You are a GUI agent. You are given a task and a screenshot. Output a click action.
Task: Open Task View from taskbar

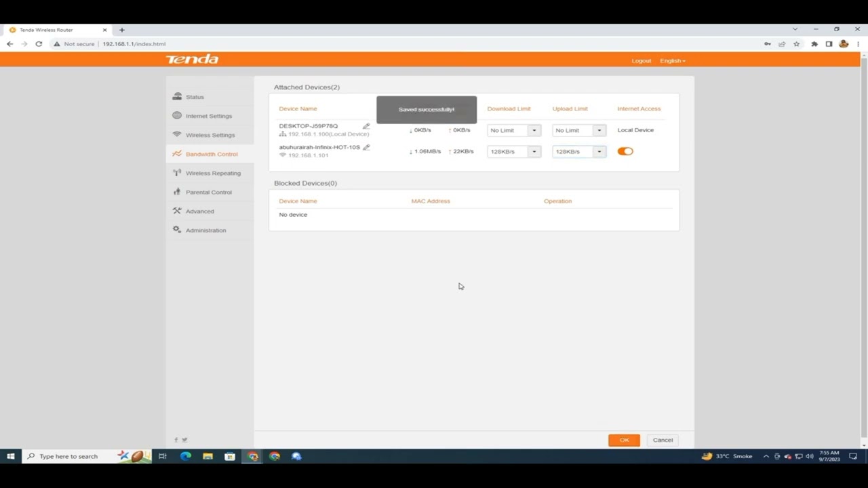(x=163, y=456)
